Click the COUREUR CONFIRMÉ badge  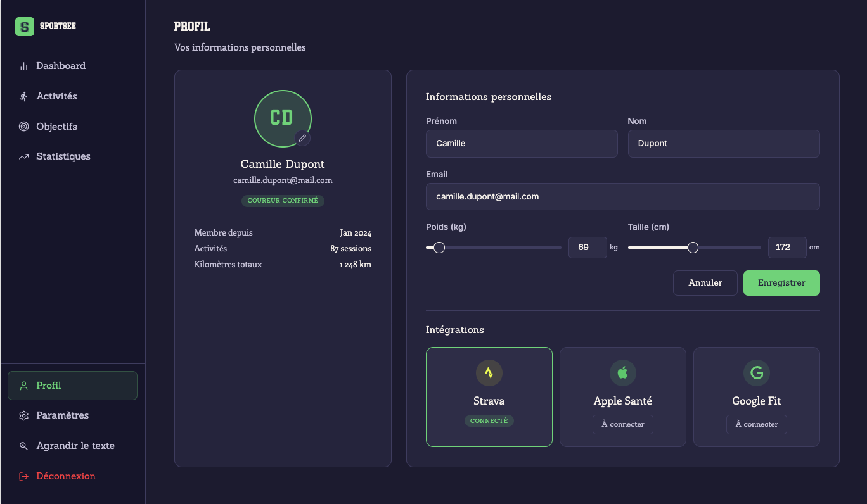pos(283,201)
